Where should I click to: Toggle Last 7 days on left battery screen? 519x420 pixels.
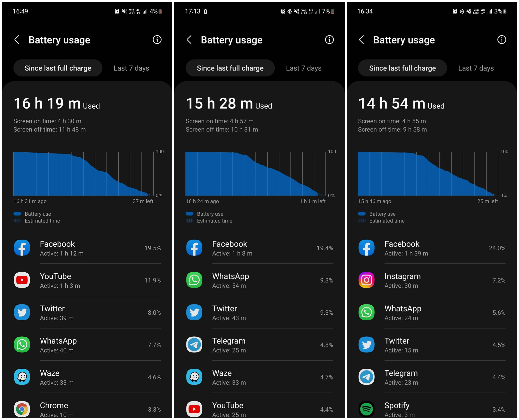pos(129,68)
